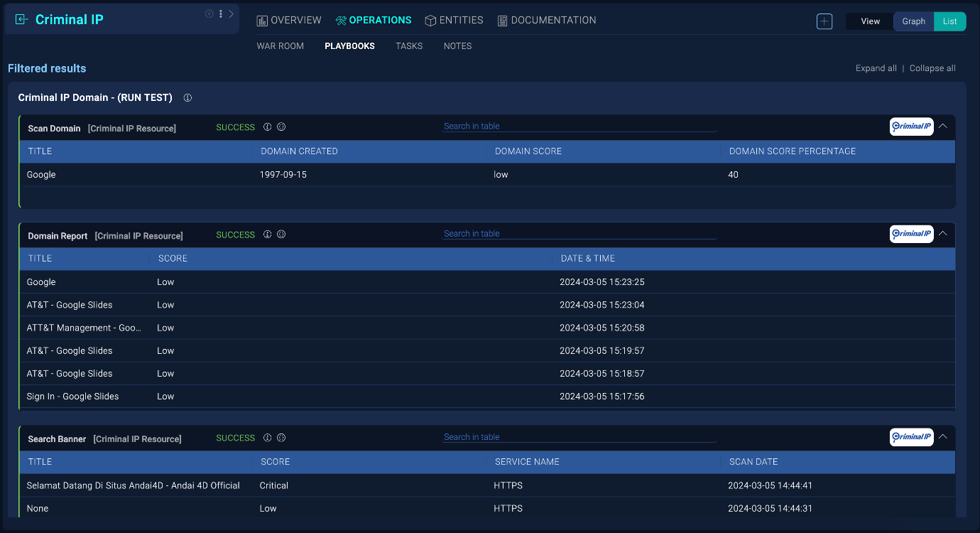Click the domain score percentage value 40
Image resolution: width=980 pixels, height=533 pixels.
coord(734,175)
